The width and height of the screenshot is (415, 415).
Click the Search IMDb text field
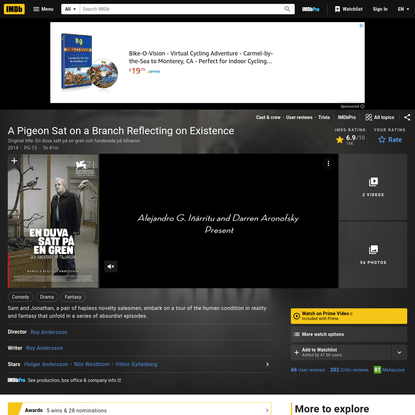tap(182, 9)
